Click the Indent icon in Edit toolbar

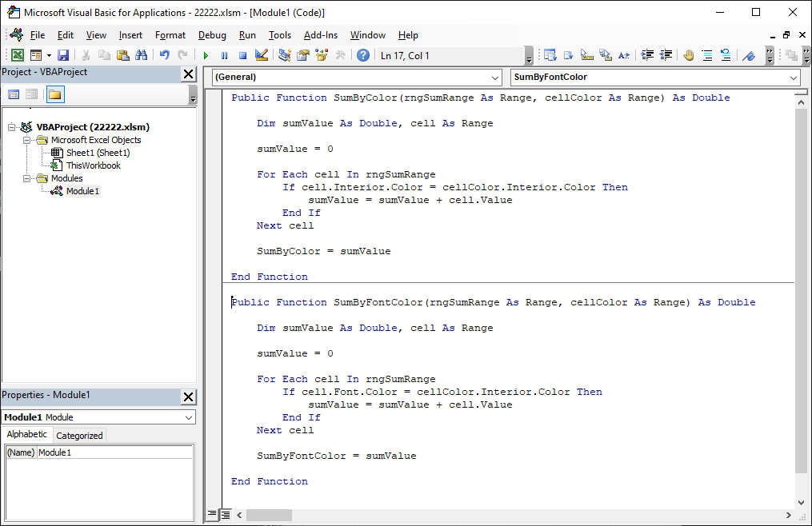648,55
